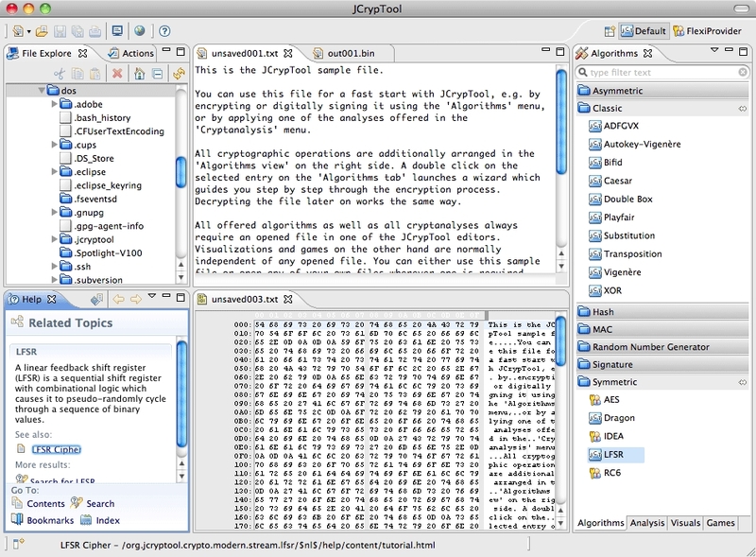The image size is (756, 557).
Task: Click the XOR algorithm icon
Action: click(595, 290)
